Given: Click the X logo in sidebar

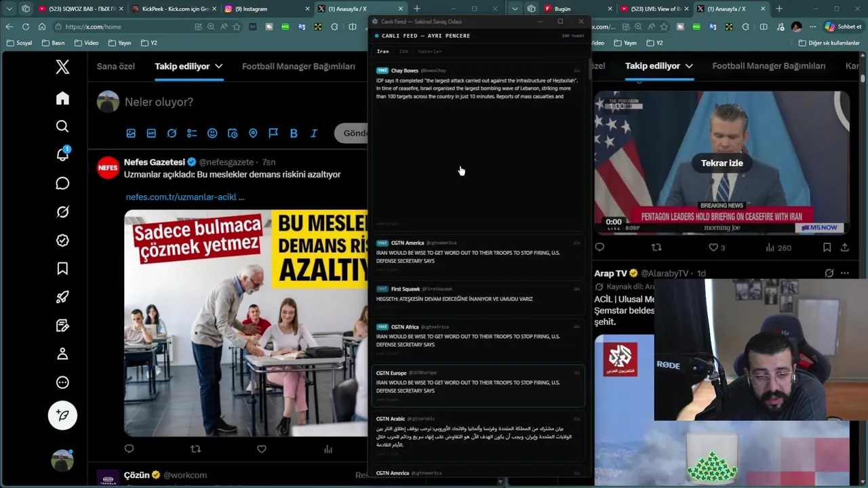Looking at the screenshot, I should [62, 66].
